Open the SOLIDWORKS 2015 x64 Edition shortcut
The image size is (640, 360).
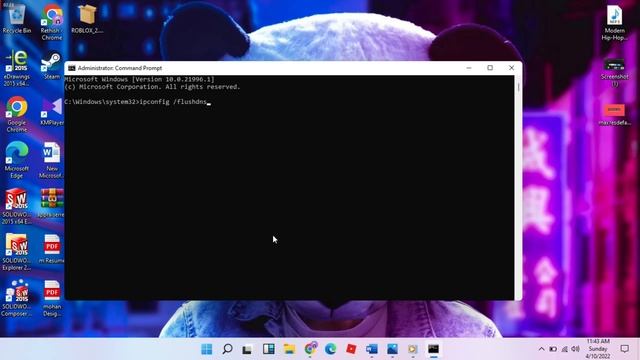coord(17,207)
